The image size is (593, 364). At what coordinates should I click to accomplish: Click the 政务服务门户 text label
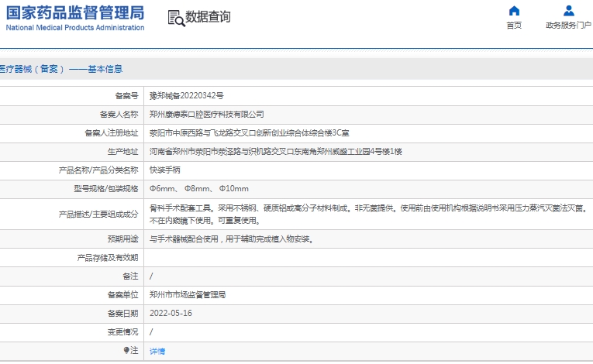(x=568, y=26)
